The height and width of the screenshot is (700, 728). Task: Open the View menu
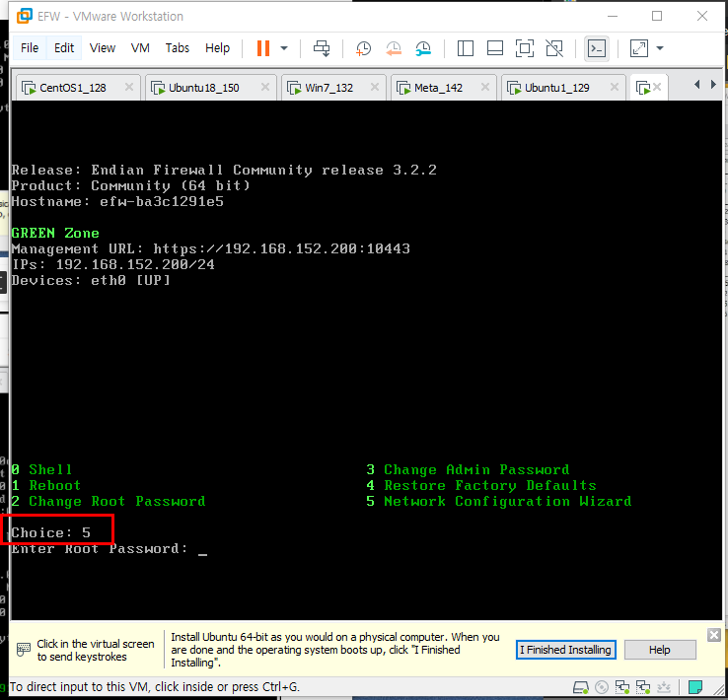[103, 47]
